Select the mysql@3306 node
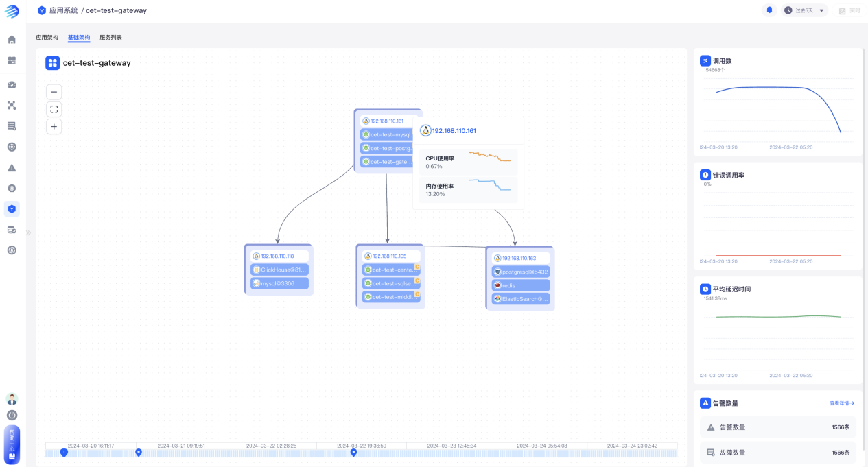This screenshot has width=868, height=467. click(279, 283)
